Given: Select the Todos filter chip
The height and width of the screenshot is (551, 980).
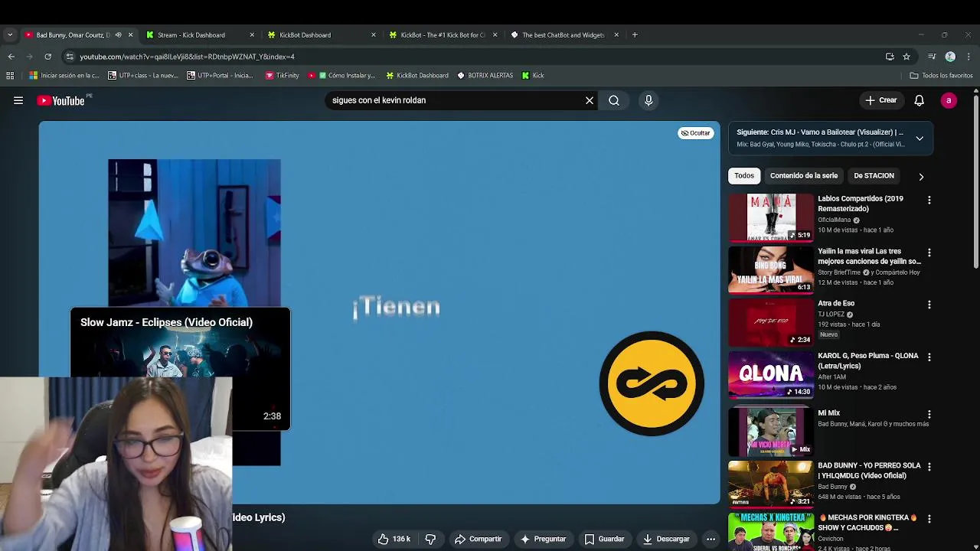Looking at the screenshot, I should 744,176.
